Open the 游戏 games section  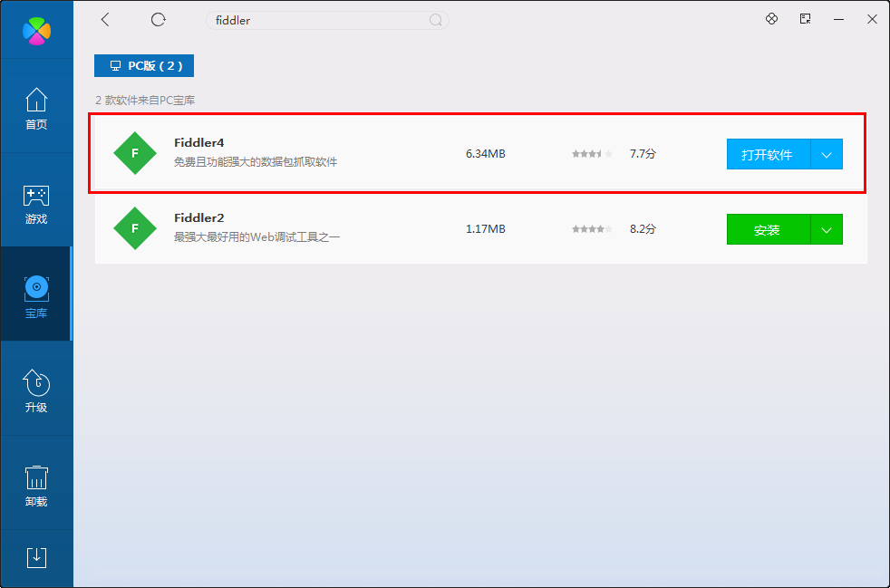36,203
